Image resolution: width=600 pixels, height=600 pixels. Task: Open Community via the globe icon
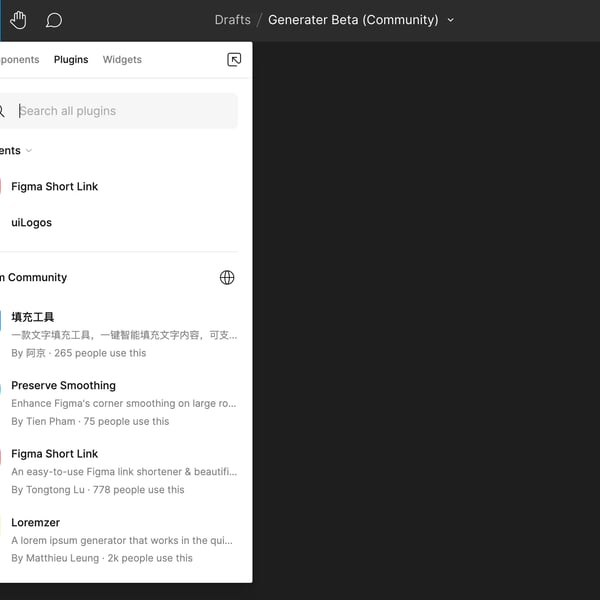[x=227, y=277]
